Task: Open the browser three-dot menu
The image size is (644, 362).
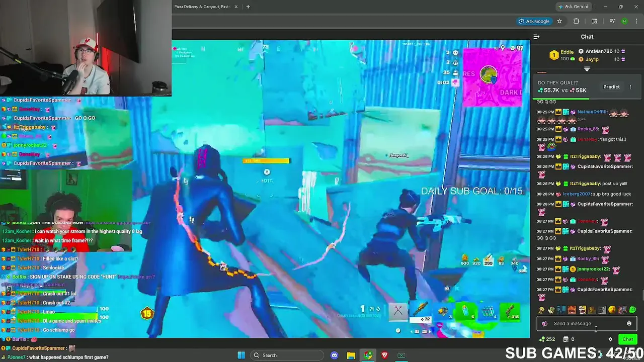Action: pyautogui.click(x=636, y=21)
